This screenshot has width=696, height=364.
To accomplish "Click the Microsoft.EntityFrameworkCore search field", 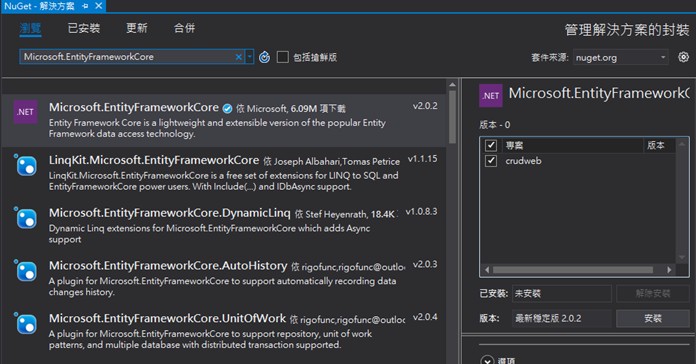I will click(128, 57).
